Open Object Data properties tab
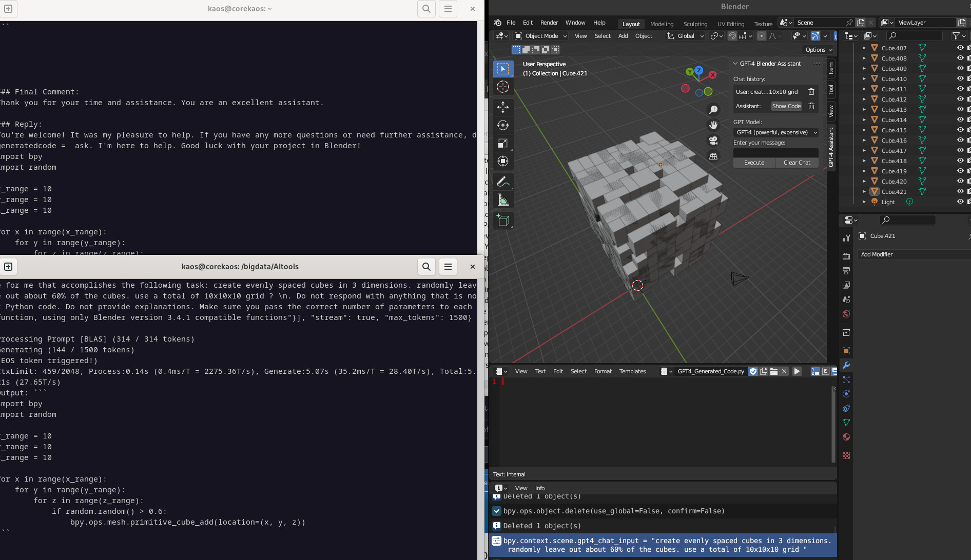The width and height of the screenshot is (971, 560). click(846, 423)
